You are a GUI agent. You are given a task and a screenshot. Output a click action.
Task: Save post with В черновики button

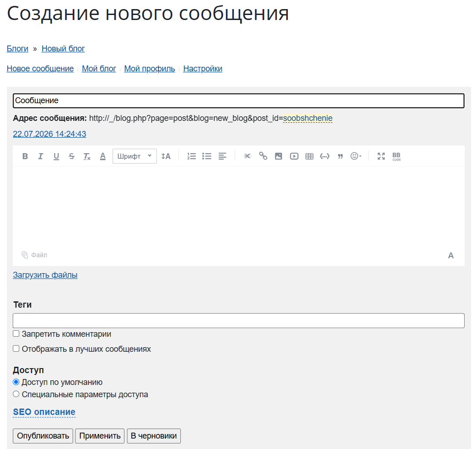154,436
